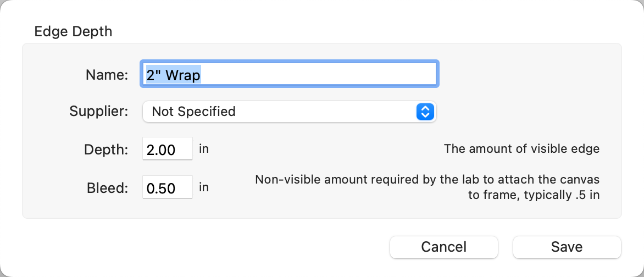
Task: Open the Supplier dropdown showing Not Specified
Action: [x=288, y=112]
